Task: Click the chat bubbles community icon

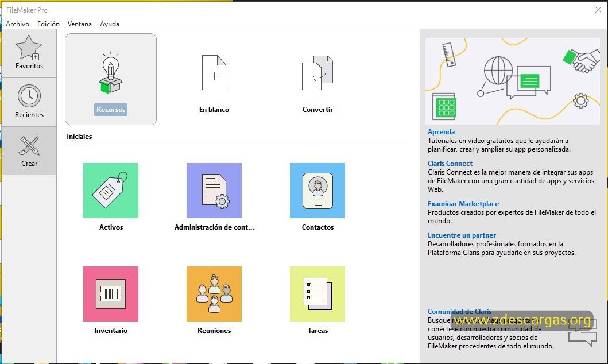Action: pyautogui.click(x=583, y=334)
